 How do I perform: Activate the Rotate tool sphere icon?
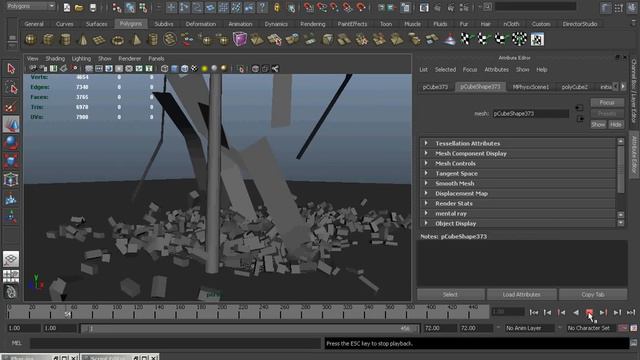pos(11,143)
